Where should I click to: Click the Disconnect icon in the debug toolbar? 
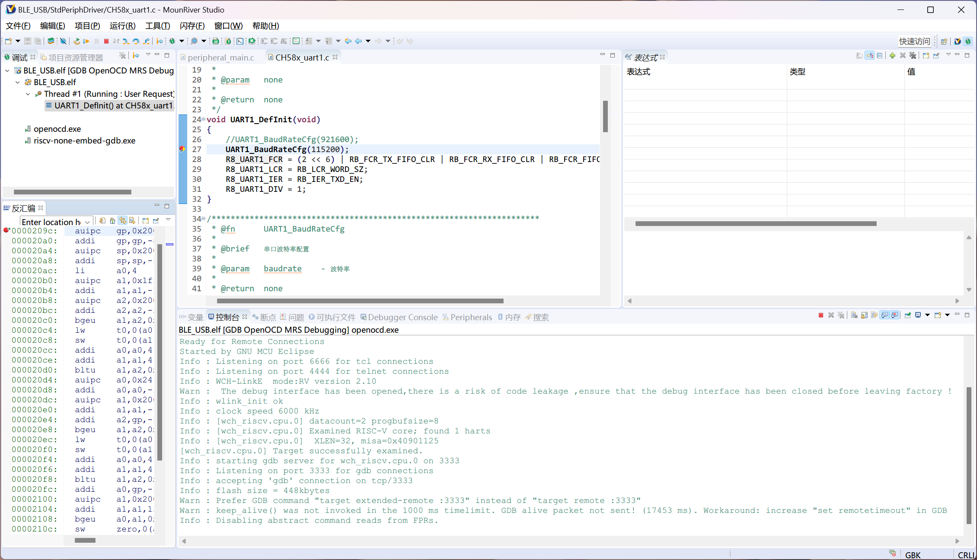point(116,41)
